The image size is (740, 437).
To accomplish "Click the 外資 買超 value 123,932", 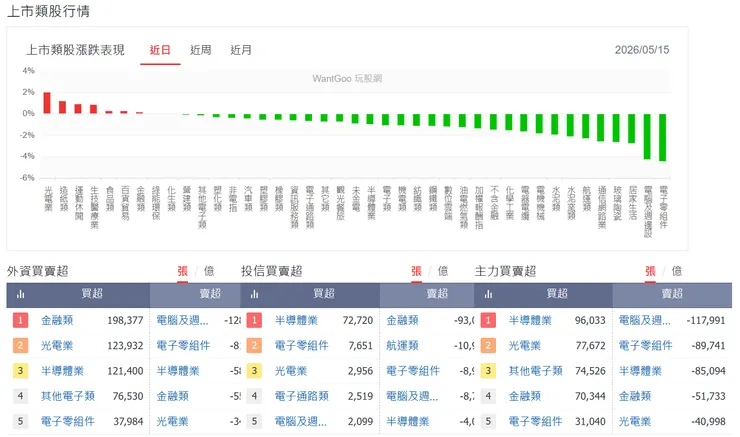I will (125, 346).
